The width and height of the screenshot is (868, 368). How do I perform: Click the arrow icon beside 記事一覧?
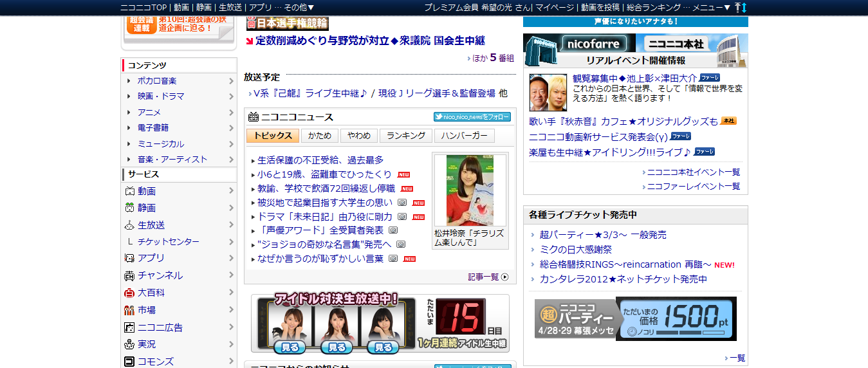(504, 277)
